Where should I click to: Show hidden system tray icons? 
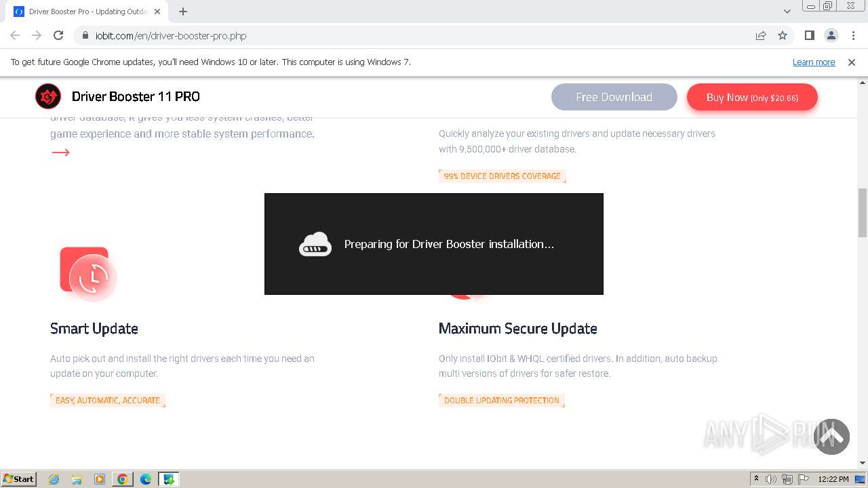pos(756,479)
